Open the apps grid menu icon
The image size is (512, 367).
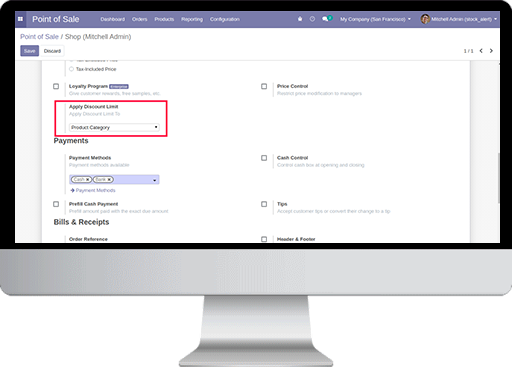20,19
